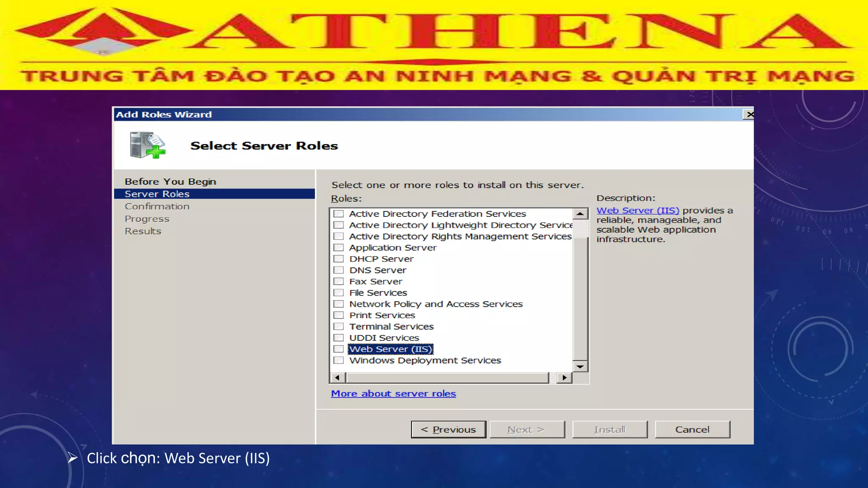Screen dimensions: 868x488
Task: Click the Previous button
Action: pos(448,430)
